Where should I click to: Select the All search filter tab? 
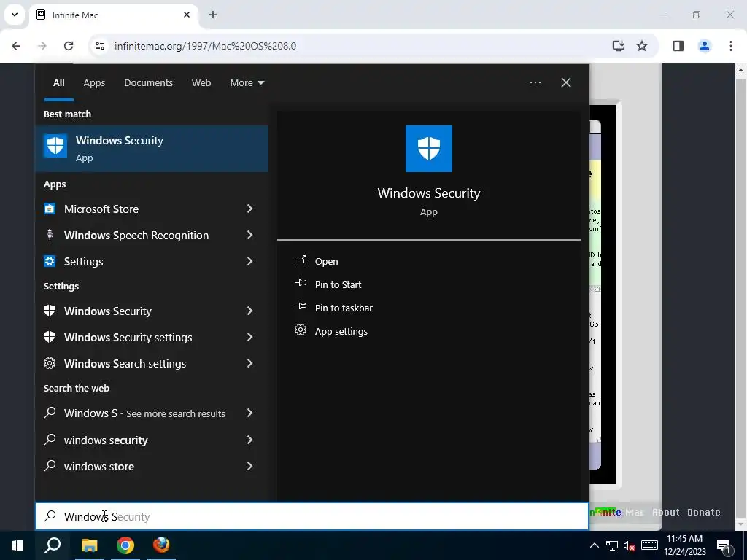click(x=58, y=82)
